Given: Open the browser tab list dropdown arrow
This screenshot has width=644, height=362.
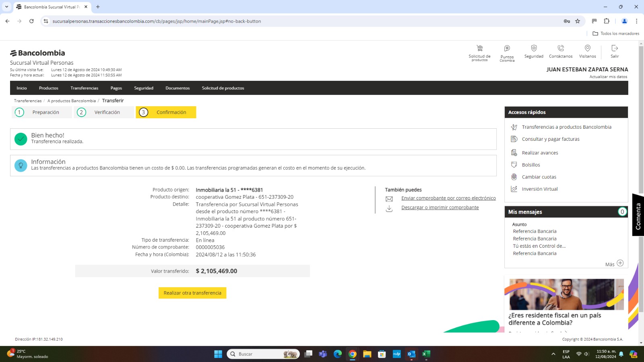Looking at the screenshot, I should tap(6, 7).
